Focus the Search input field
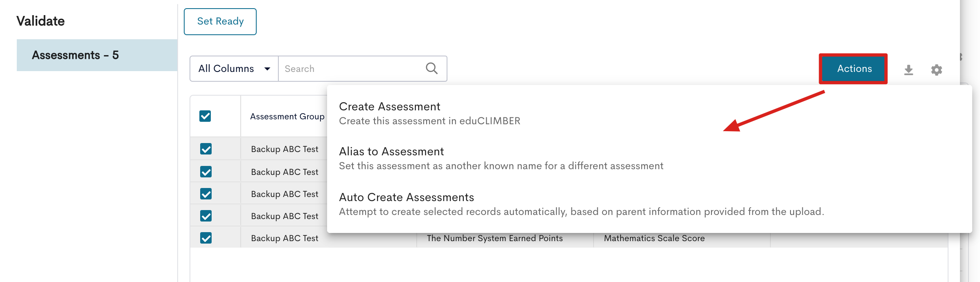The image size is (980, 282). pyautogui.click(x=352, y=69)
